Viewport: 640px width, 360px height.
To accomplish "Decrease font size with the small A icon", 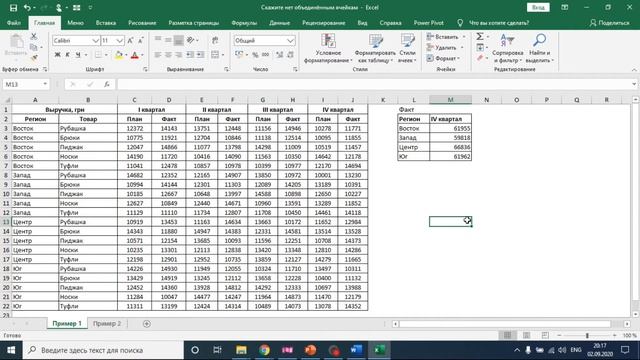I will pyautogui.click(x=140, y=40).
